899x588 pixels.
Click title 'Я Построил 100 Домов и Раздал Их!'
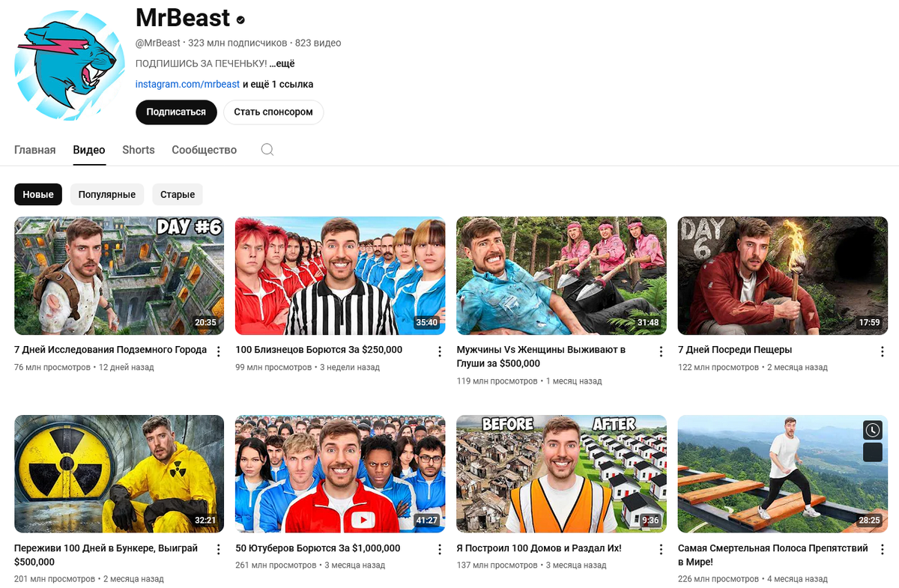(539, 548)
